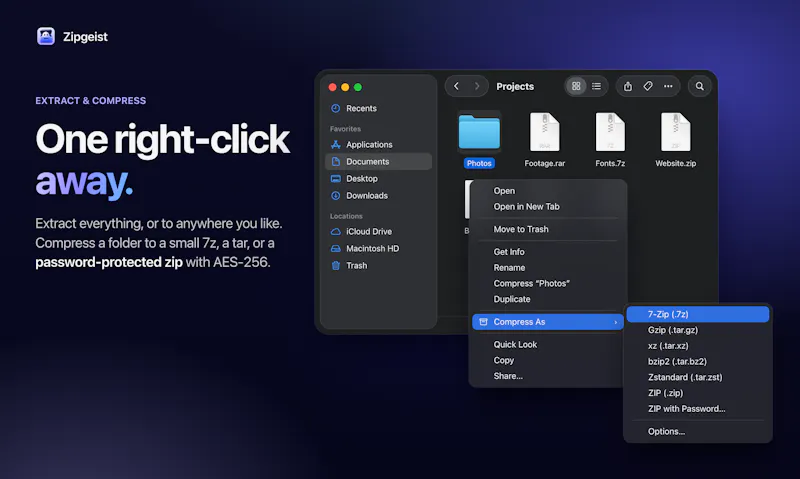Click the green zoom window button

358,87
